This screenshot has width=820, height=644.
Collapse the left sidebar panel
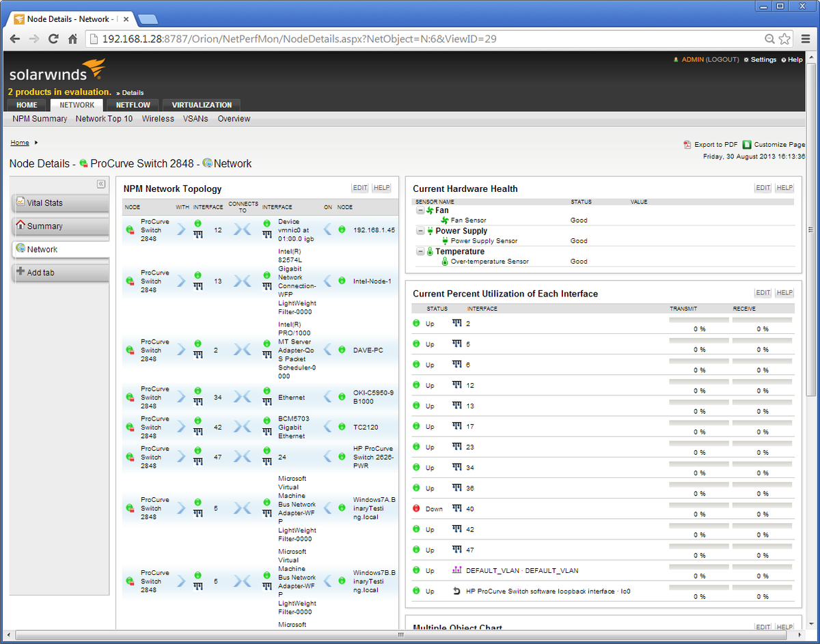(x=101, y=184)
